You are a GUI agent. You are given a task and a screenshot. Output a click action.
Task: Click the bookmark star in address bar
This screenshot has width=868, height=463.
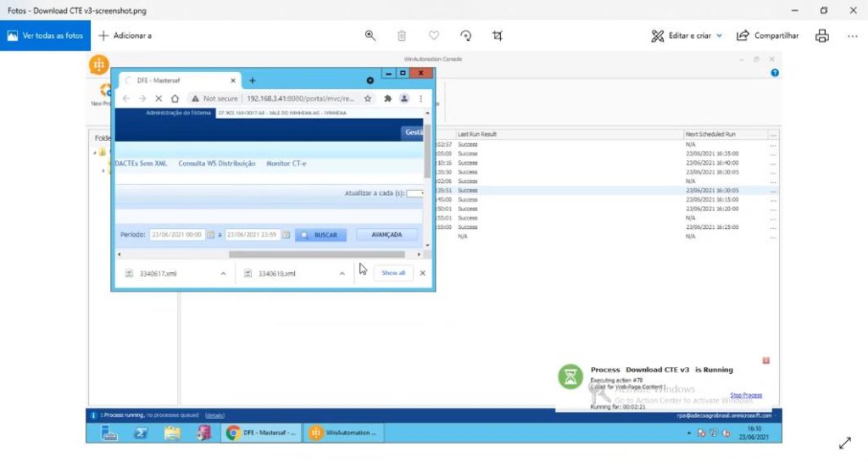click(x=368, y=98)
